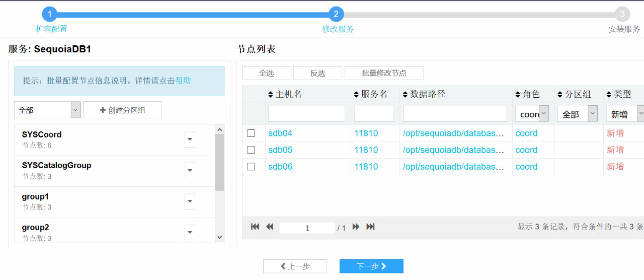The width and height of the screenshot is (644, 280).
Task: Click the 下一步 button
Action: [371, 266]
